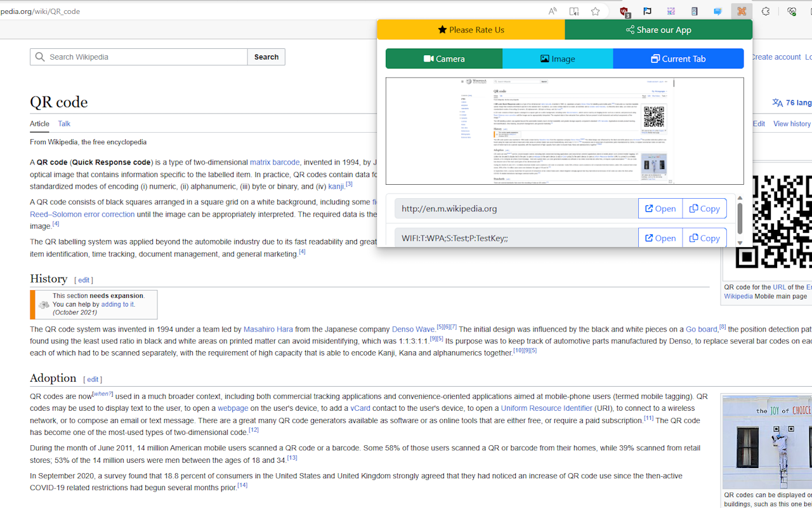Open the uBlock Origin extension icon
Viewport: 812px width, 508px height.
[x=624, y=11]
